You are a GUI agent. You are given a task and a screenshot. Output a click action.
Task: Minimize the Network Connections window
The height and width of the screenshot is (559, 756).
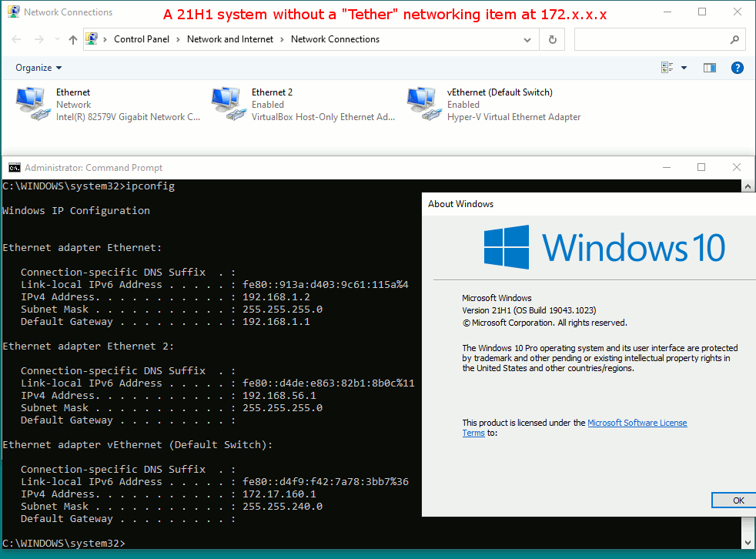point(667,12)
